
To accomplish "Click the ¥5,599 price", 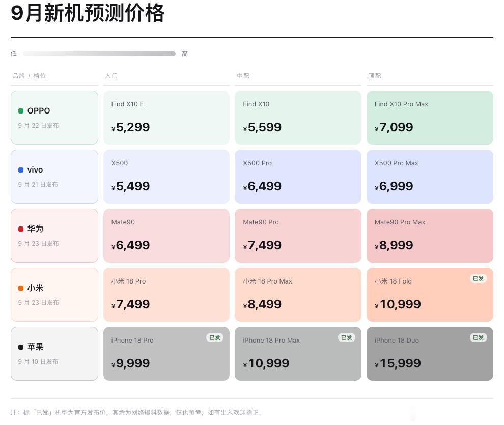I will [262, 128].
